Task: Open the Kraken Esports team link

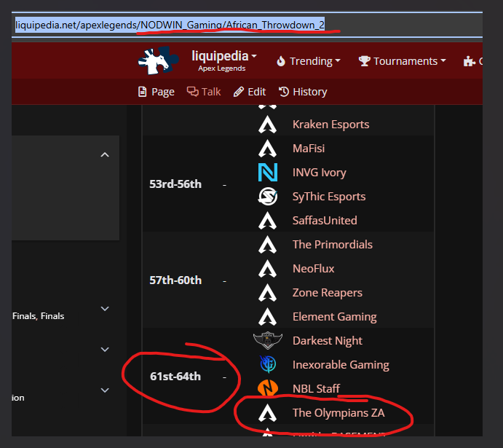Action: click(330, 124)
